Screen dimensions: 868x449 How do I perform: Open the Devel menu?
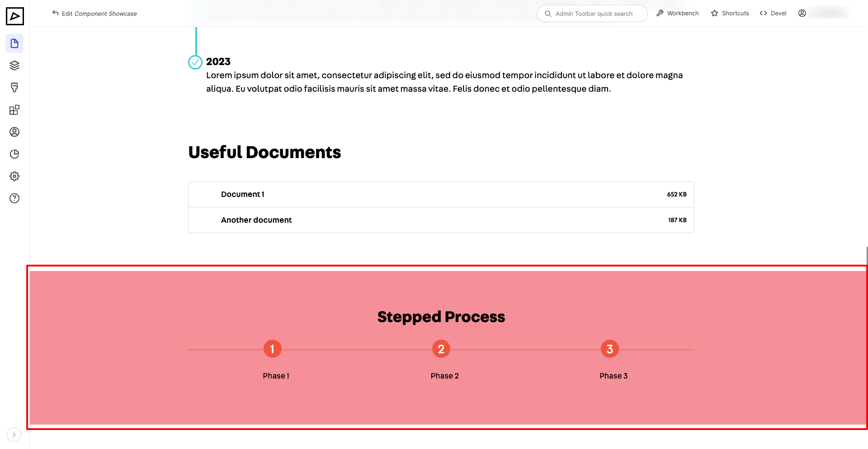[773, 13]
